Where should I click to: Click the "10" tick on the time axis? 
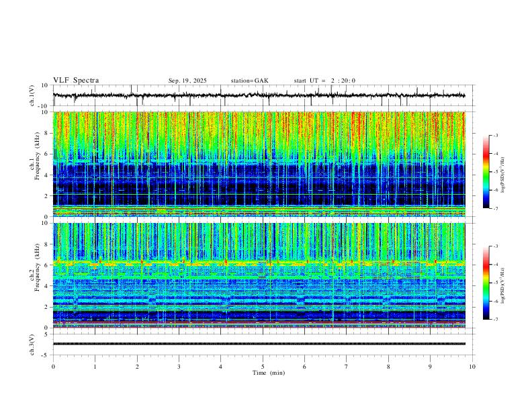pyautogui.click(x=472, y=367)
